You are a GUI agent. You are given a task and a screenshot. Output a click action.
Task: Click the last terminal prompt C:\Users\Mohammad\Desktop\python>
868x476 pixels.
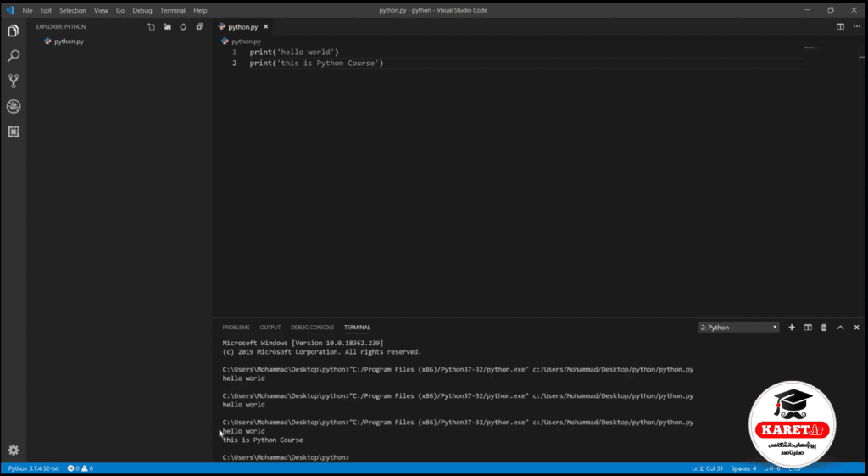tap(286, 457)
